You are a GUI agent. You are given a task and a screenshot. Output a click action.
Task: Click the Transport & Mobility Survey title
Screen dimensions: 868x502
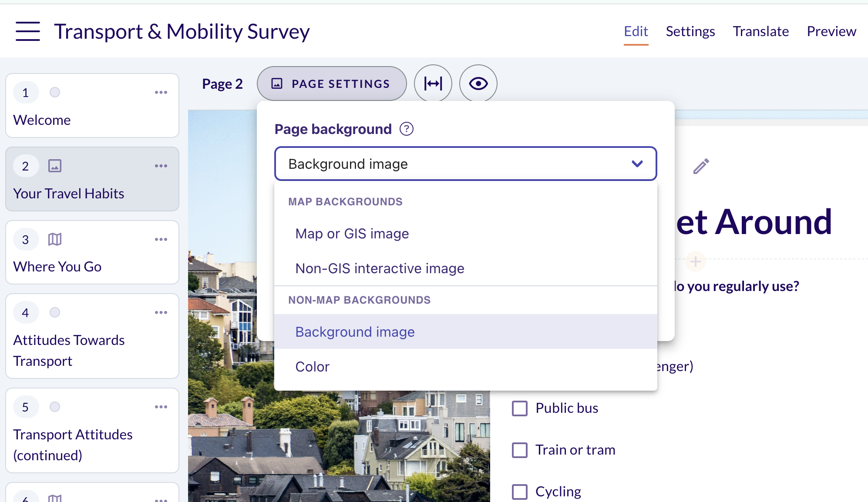[x=182, y=31]
